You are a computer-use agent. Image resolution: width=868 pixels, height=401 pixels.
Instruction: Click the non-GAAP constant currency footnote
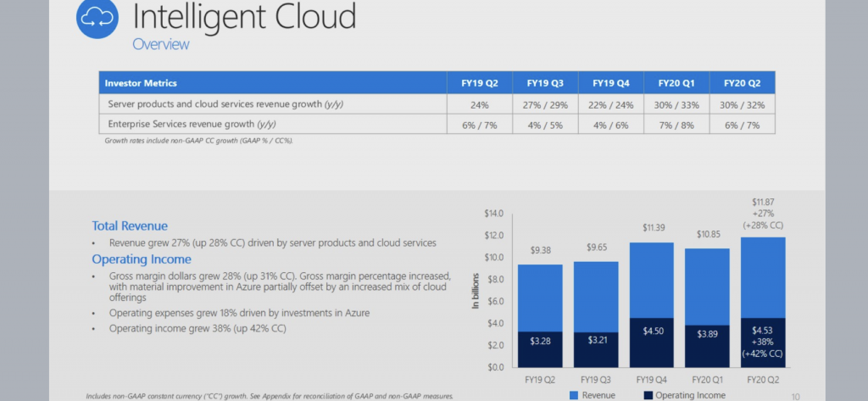[x=270, y=396]
